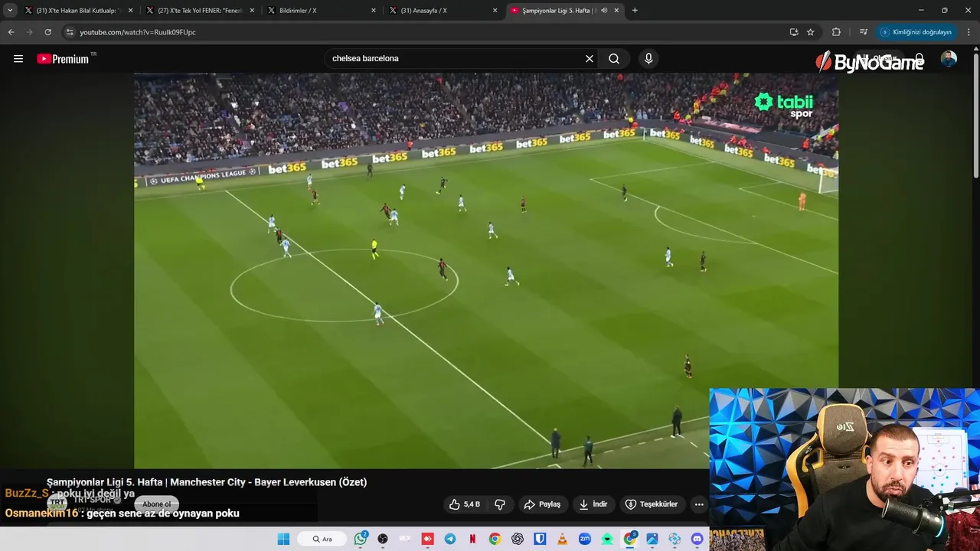The width and height of the screenshot is (980, 551).
Task: Click the match video player
Action: 486,270
